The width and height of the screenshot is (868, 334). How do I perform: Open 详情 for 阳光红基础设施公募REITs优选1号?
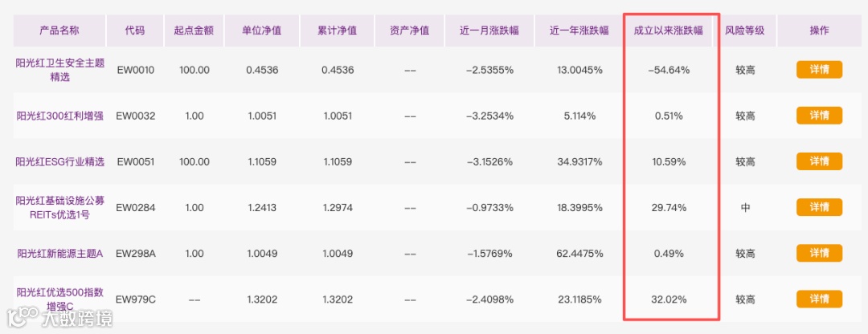(819, 207)
